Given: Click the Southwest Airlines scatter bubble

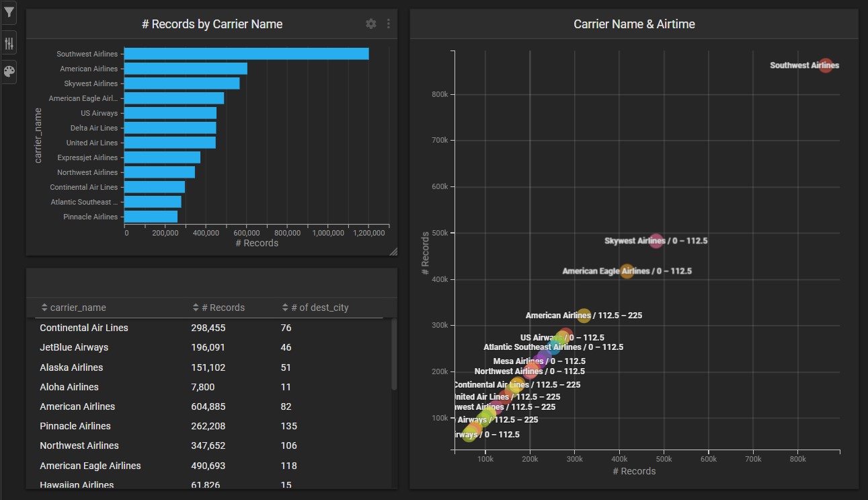Looking at the screenshot, I should [826, 65].
